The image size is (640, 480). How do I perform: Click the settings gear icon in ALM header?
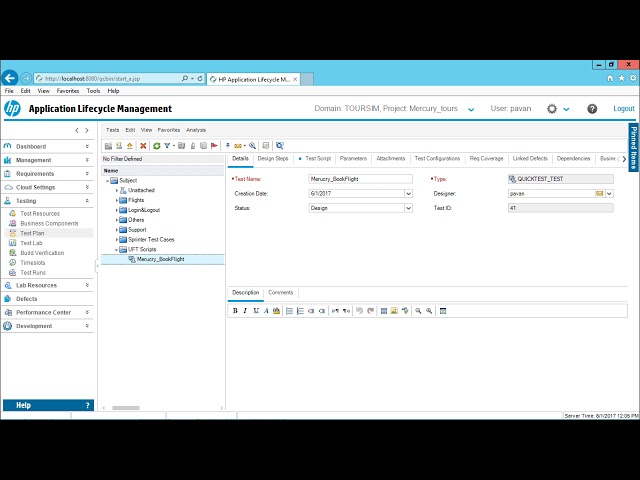coord(552,109)
